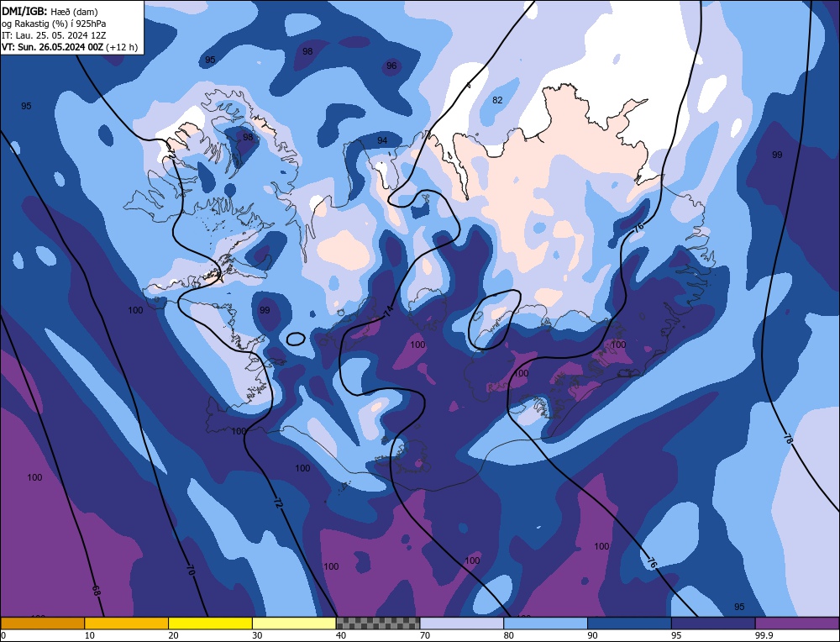Click the 'og Rakastig (%) í 925hPa' line

[x=54, y=24]
